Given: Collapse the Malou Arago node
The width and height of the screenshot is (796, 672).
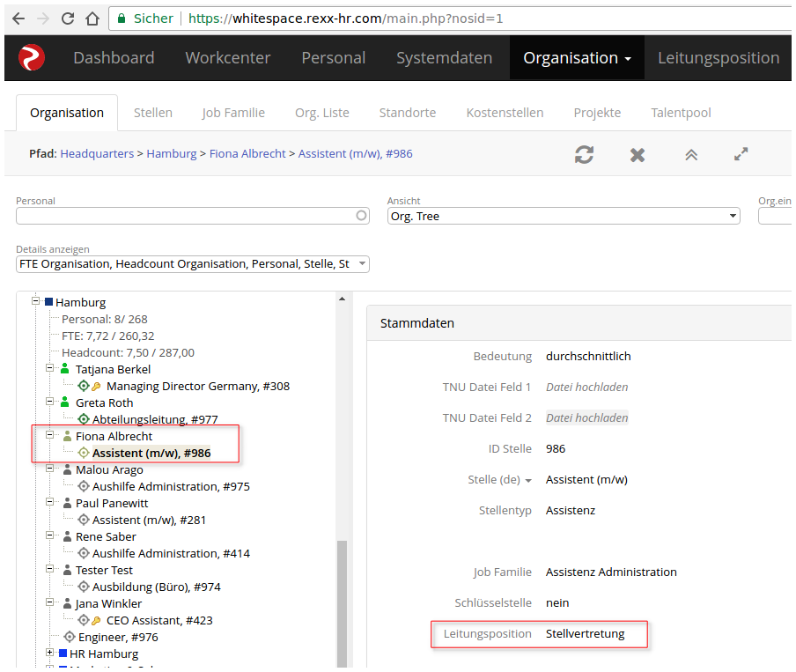Looking at the screenshot, I should pos(49,469).
